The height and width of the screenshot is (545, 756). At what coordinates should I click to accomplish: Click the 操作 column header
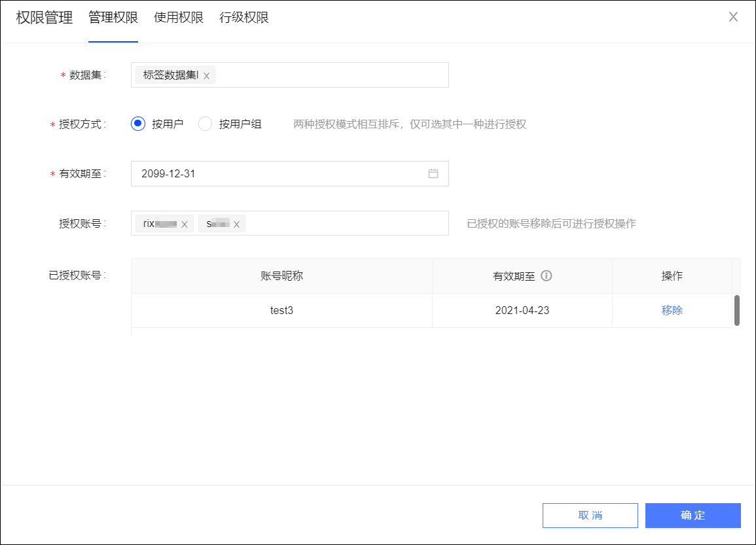point(672,275)
